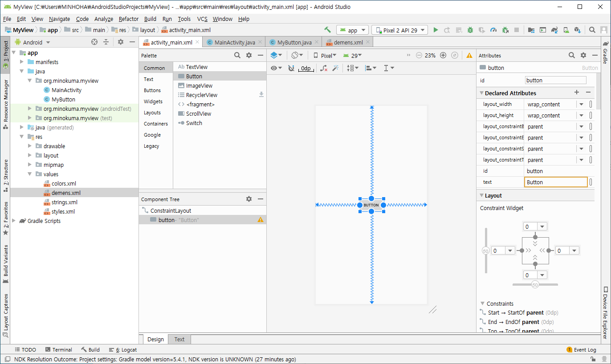Image resolution: width=611 pixels, height=364 pixels.
Task: Collapse all in Project panel
Action: [106, 42]
